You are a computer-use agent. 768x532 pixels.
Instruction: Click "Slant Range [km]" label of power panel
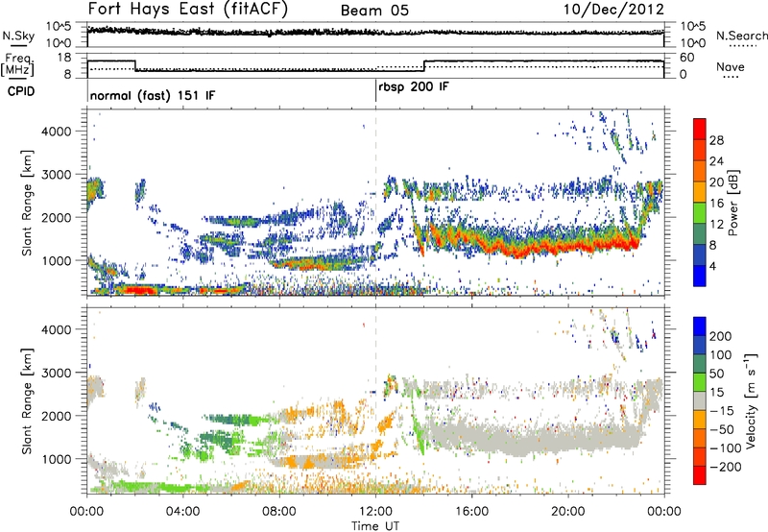pyautogui.click(x=27, y=203)
